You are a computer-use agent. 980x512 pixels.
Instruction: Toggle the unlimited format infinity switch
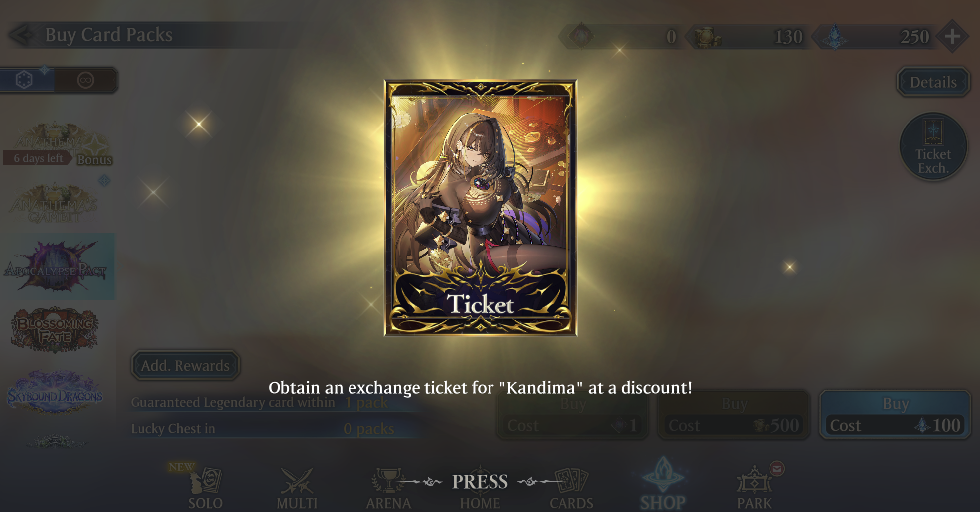[x=86, y=80]
